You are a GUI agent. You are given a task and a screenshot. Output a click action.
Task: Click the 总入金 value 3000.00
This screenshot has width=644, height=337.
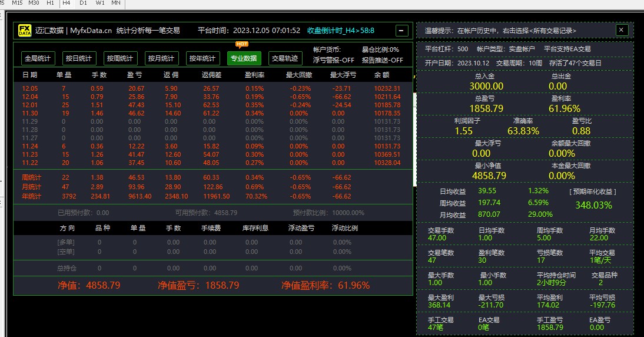486,86
